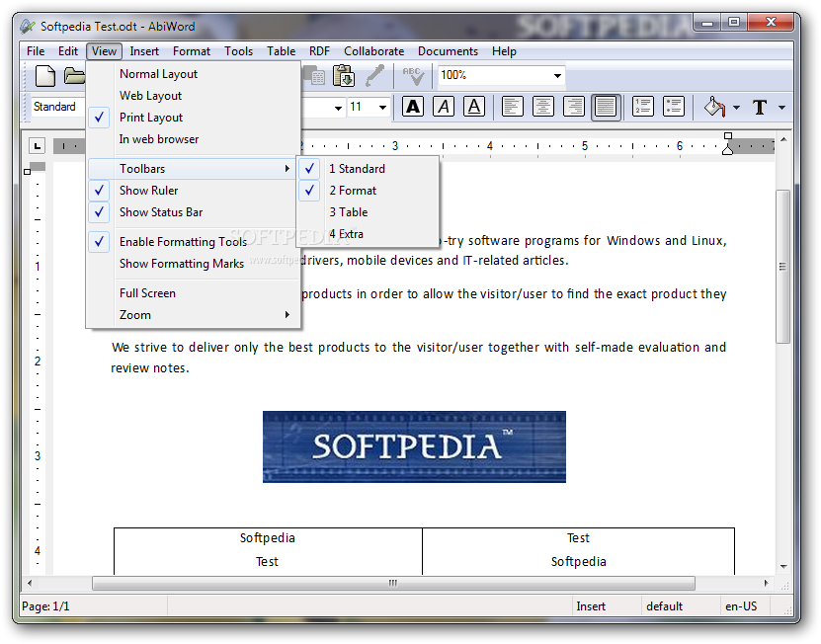The width and height of the screenshot is (821, 644).
Task: Click the ABC spell check icon
Action: pyautogui.click(x=413, y=76)
